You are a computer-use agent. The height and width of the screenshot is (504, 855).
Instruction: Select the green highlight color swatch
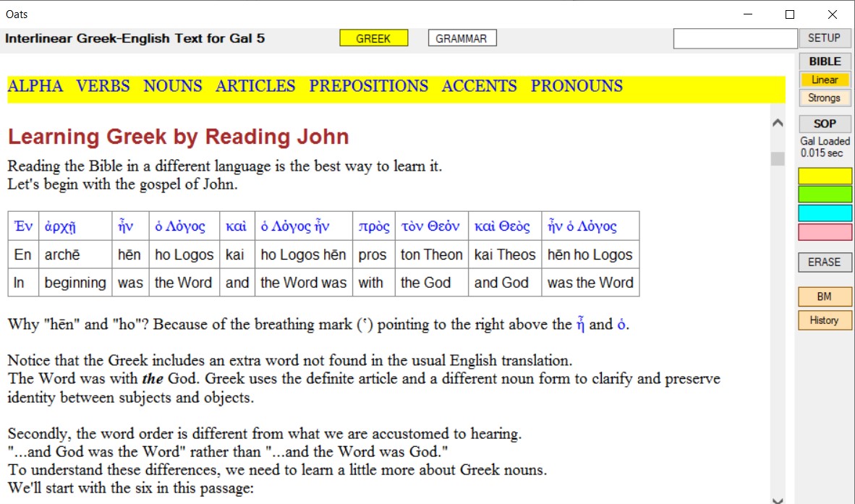click(x=825, y=195)
